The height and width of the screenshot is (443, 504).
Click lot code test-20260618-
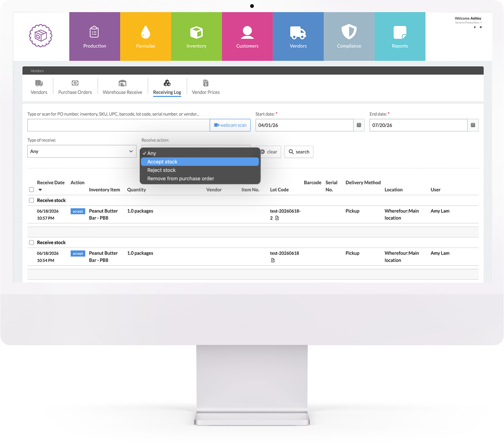pos(285,211)
